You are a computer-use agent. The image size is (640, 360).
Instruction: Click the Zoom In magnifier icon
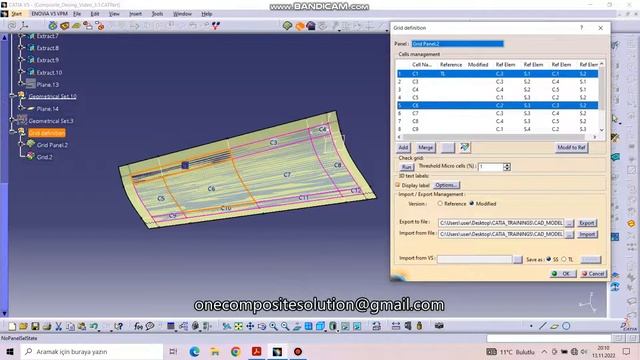point(273,326)
